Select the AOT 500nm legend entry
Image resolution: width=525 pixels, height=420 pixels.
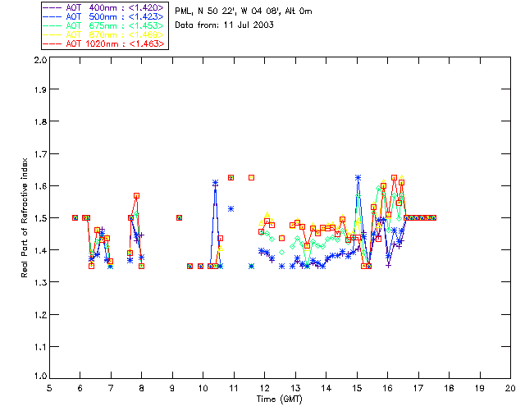[104, 16]
